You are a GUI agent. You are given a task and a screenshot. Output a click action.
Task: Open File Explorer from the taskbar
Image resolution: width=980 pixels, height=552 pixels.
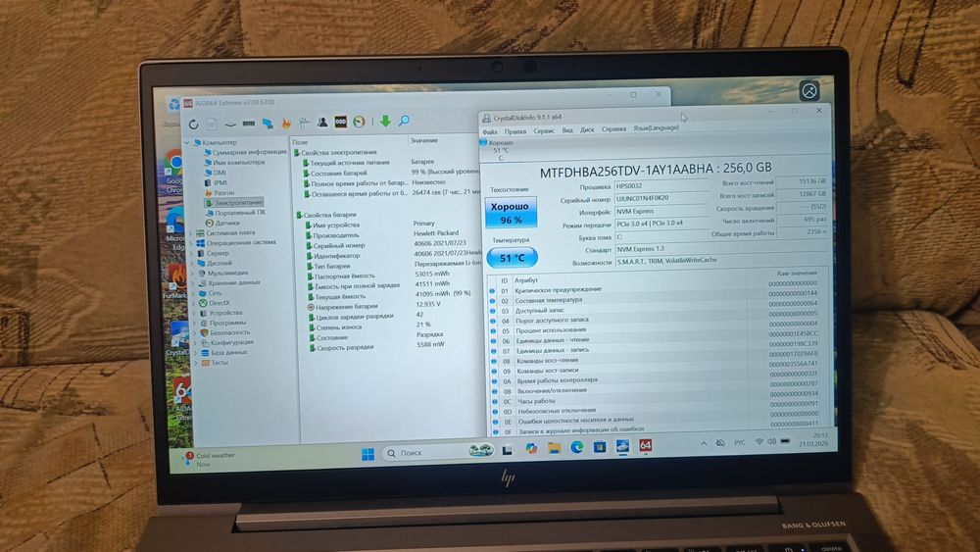pyautogui.click(x=554, y=448)
